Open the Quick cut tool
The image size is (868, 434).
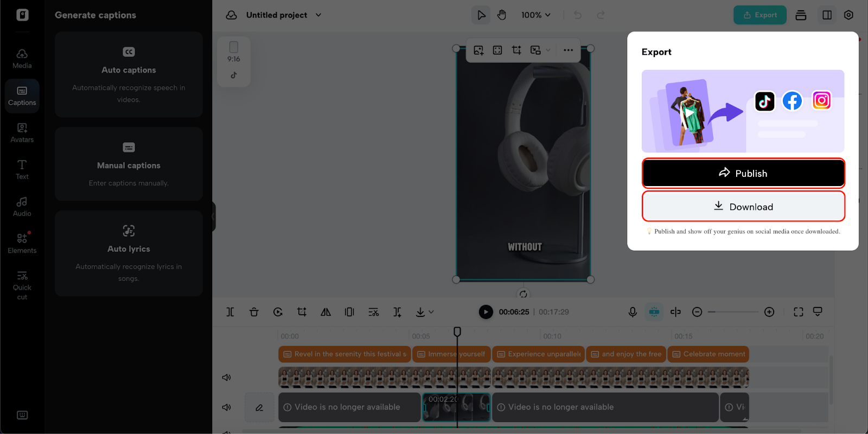(x=22, y=285)
